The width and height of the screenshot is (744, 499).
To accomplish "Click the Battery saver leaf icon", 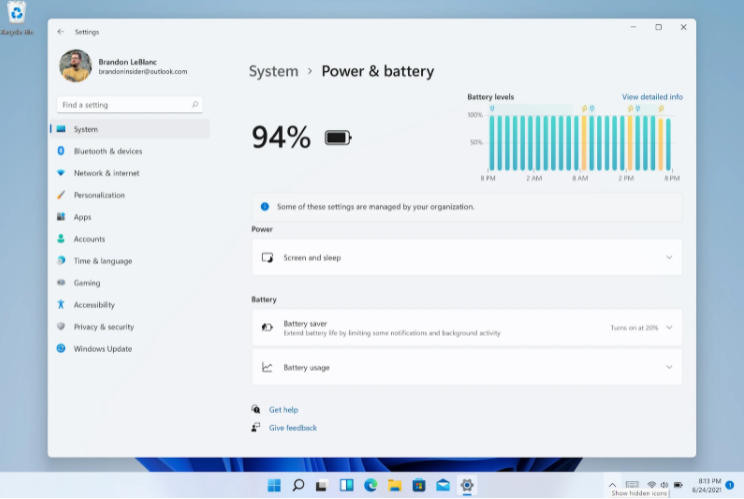I will click(x=267, y=327).
